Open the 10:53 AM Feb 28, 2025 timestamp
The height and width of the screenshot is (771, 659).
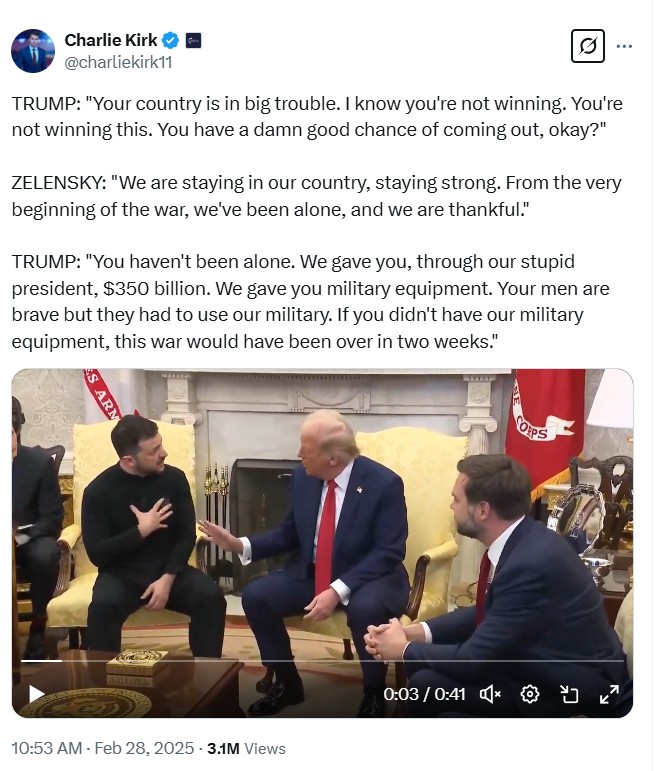102,748
